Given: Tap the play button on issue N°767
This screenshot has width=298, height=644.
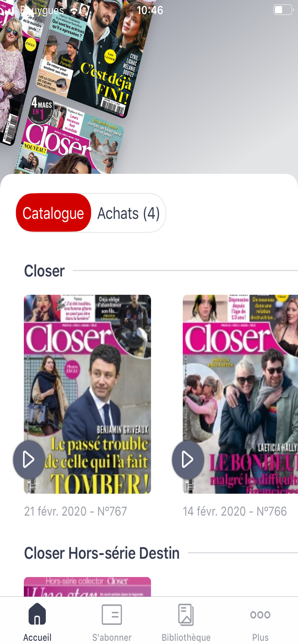Looking at the screenshot, I should pyautogui.click(x=29, y=460).
